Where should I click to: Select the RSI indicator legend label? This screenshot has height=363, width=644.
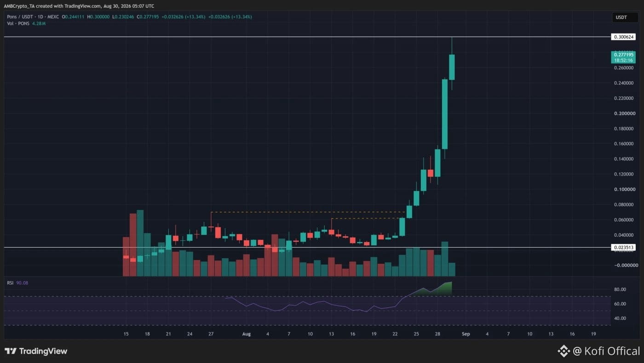click(10, 283)
